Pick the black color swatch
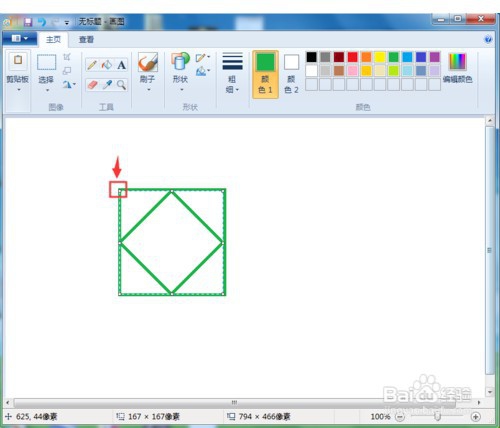 point(311,57)
